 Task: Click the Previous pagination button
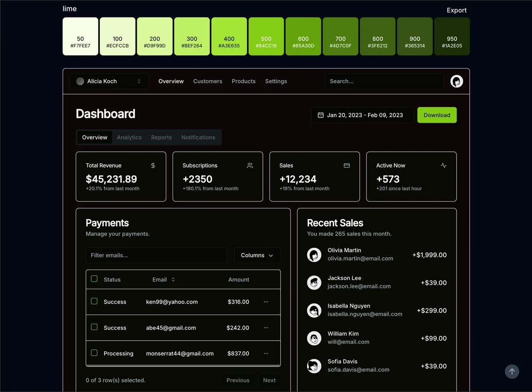click(238, 380)
